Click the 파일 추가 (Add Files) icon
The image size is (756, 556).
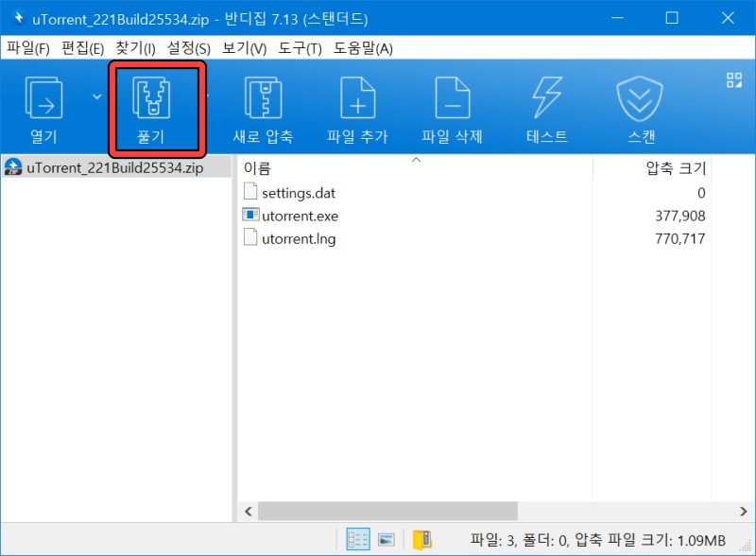[x=358, y=106]
